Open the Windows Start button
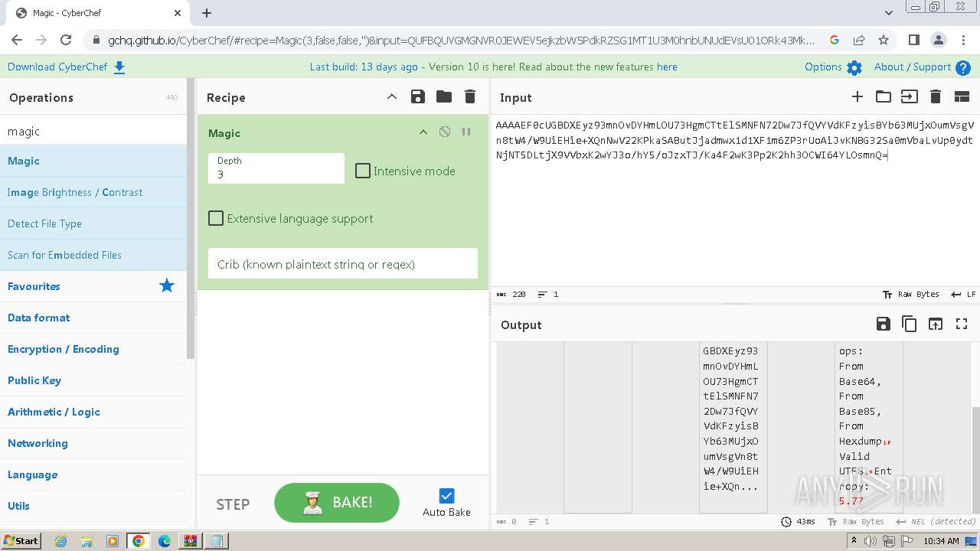Screen dimensions: 980x551 pyautogui.click(x=21, y=541)
